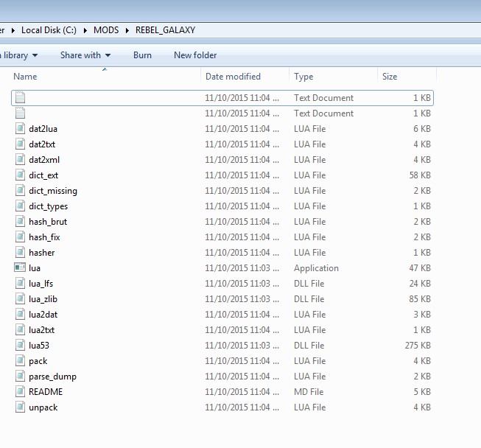Click the DLL File type of lua_lfs

click(309, 283)
